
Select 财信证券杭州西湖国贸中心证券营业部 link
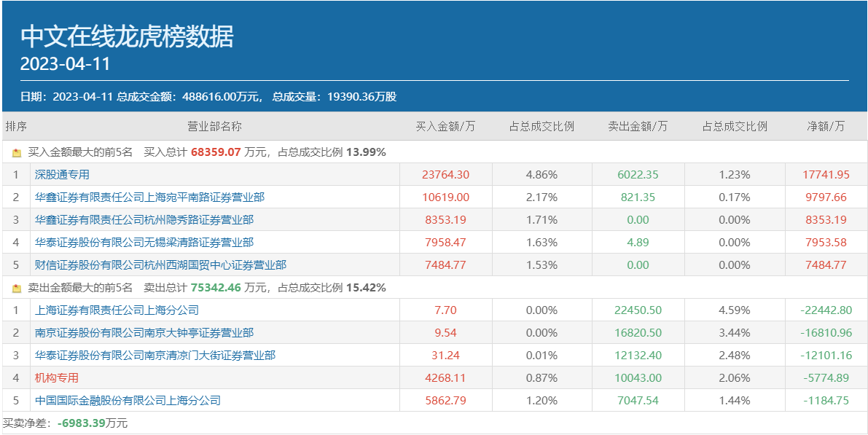pos(160,265)
